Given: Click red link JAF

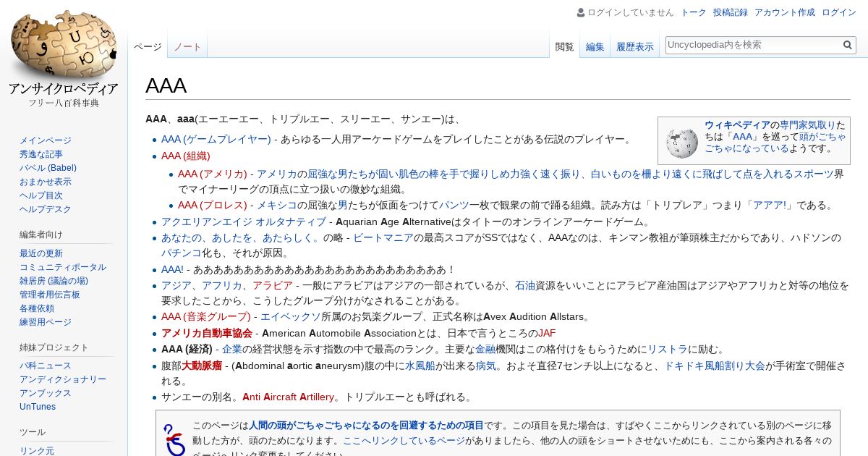Looking at the screenshot, I should click(x=547, y=333).
